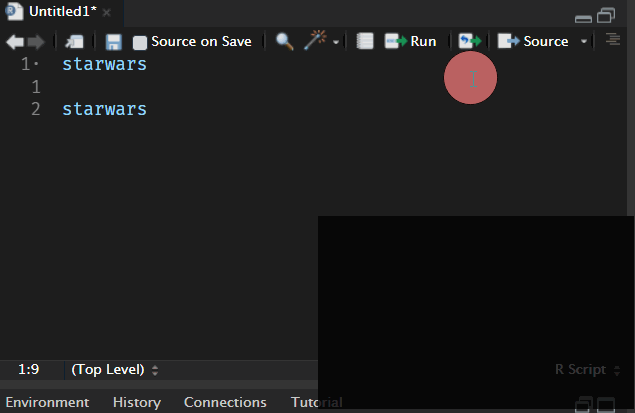This screenshot has width=635, height=413.
Task: Close the Untitled1 tab
Action: pyautogui.click(x=107, y=13)
